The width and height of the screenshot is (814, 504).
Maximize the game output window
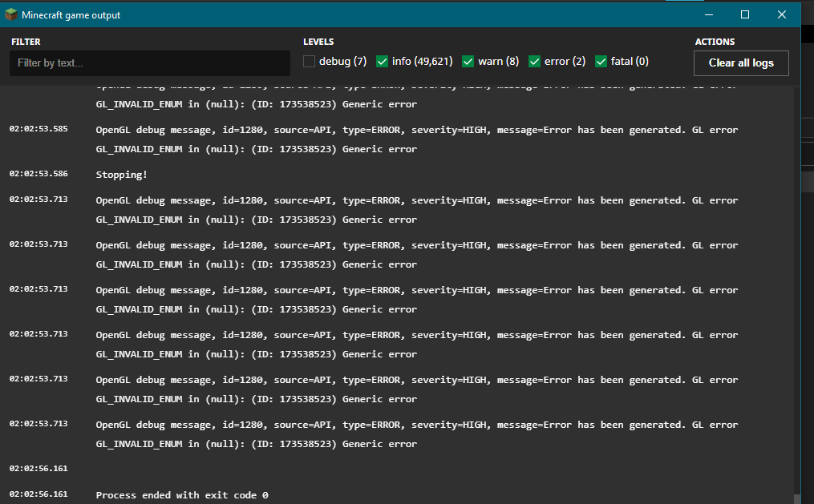click(x=745, y=14)
